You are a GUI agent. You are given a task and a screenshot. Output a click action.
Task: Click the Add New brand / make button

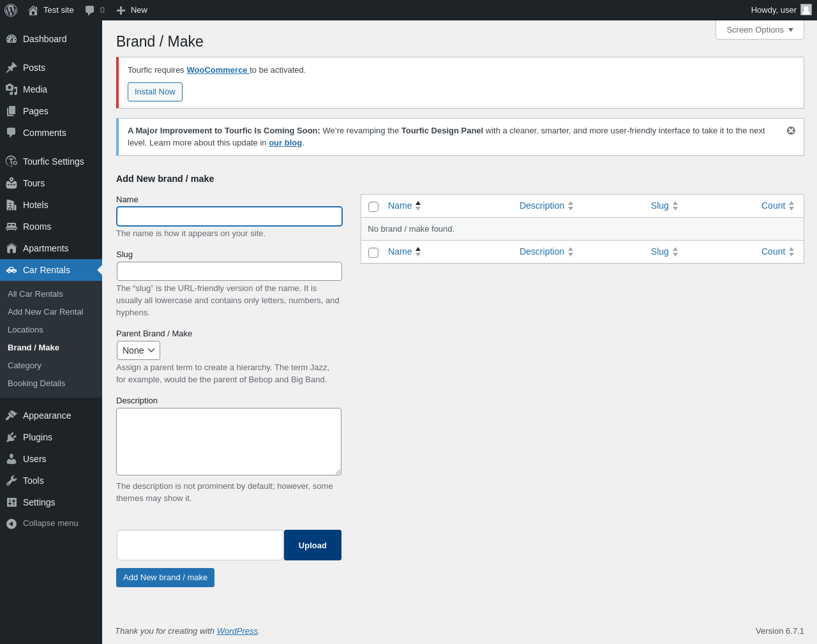coord(165,578)
